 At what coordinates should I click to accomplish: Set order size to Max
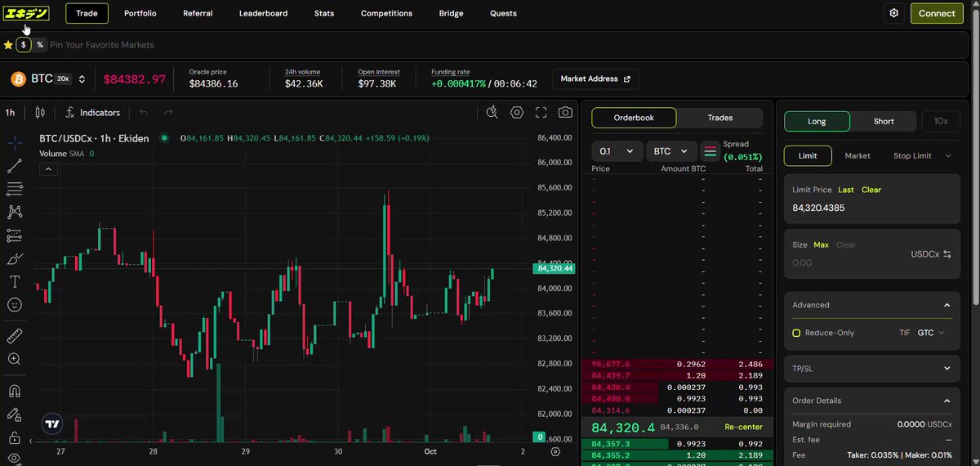(821, 244)
